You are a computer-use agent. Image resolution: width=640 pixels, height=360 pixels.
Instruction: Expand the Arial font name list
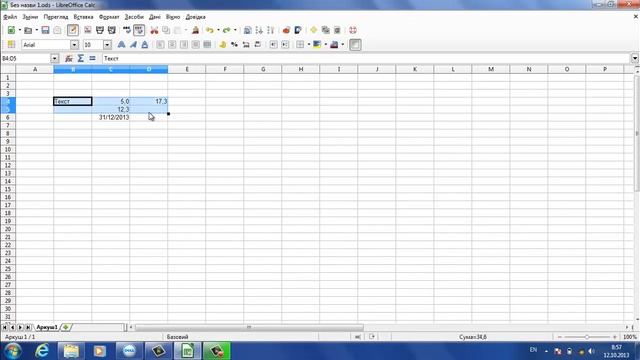click(74, 44)
